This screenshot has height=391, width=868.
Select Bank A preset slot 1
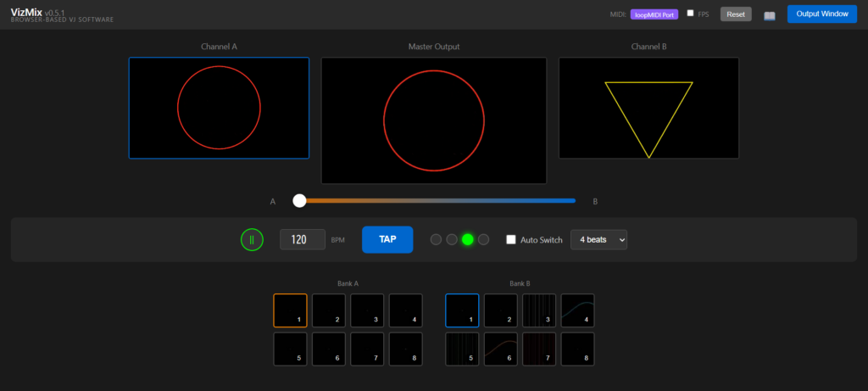pos(290,310)
